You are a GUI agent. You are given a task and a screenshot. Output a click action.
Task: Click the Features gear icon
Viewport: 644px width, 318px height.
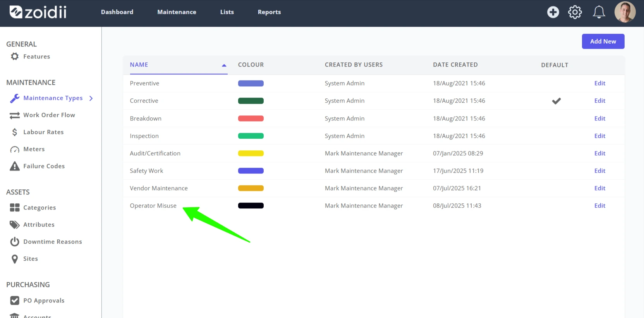15,57
